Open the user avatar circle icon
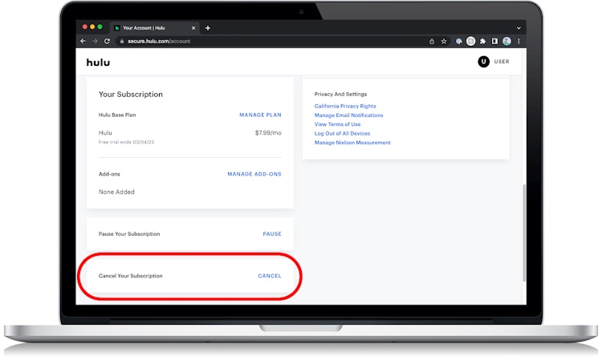Viewport: 602px width, 364px height. (483, 62)
